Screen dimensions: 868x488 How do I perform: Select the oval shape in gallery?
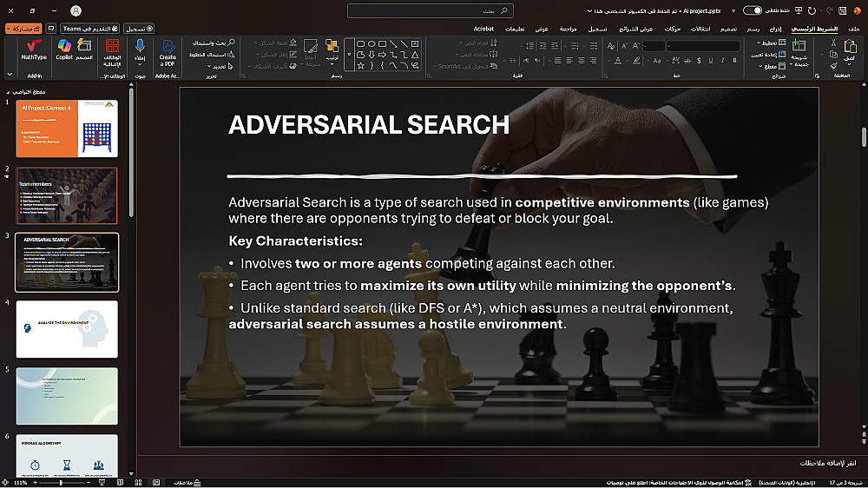(x=372, y=43)
